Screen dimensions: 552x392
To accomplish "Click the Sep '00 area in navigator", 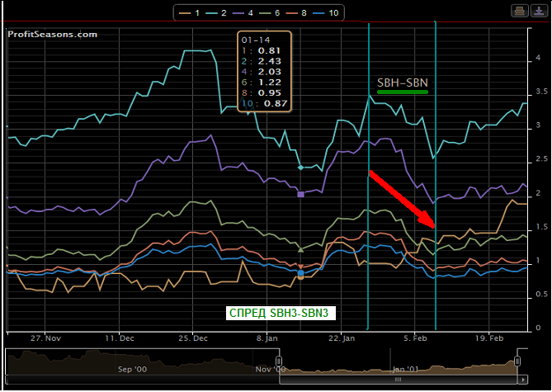I will point(132,369).
